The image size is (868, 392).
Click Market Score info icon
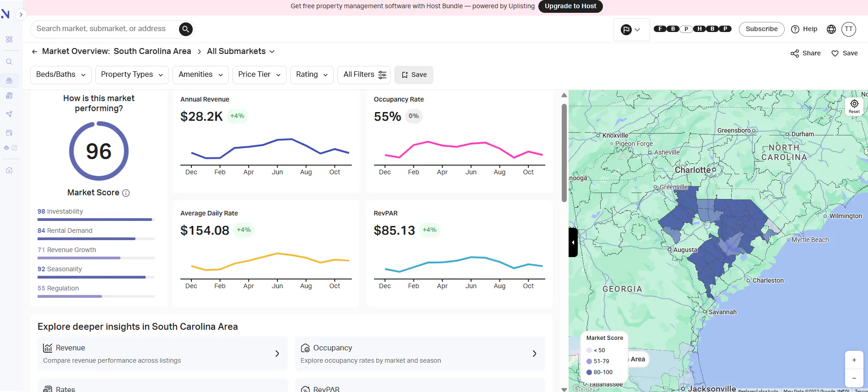126,193
